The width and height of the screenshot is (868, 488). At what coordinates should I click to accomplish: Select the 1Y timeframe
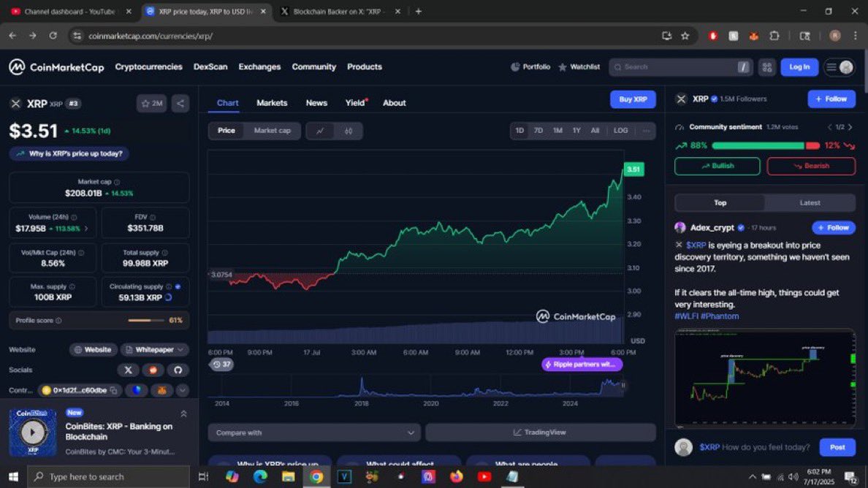pos(576,130)
